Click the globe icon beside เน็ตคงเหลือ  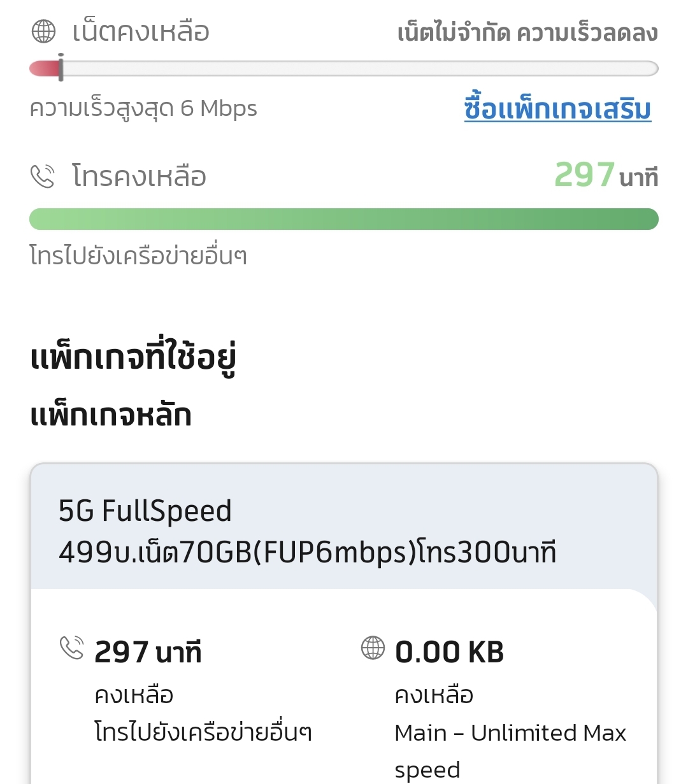(43, 31)
